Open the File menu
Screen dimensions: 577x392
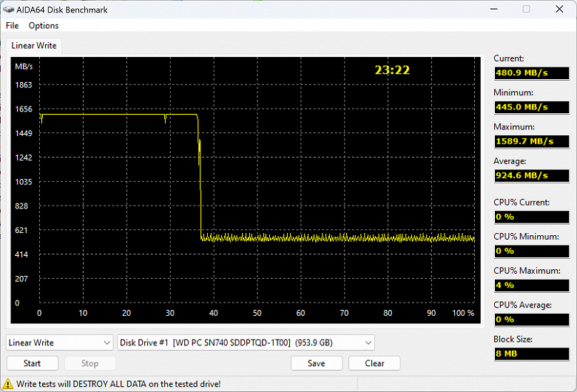[x=12, y=26]
